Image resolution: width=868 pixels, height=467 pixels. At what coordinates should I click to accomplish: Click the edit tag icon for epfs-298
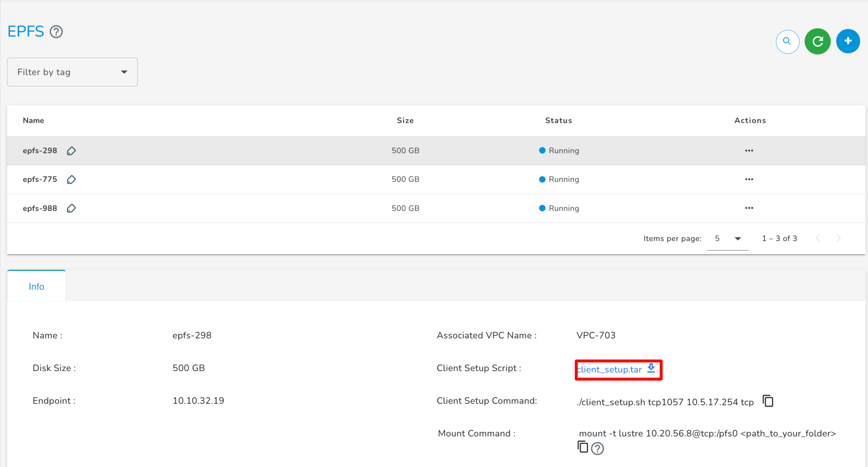tap(71, 151)
